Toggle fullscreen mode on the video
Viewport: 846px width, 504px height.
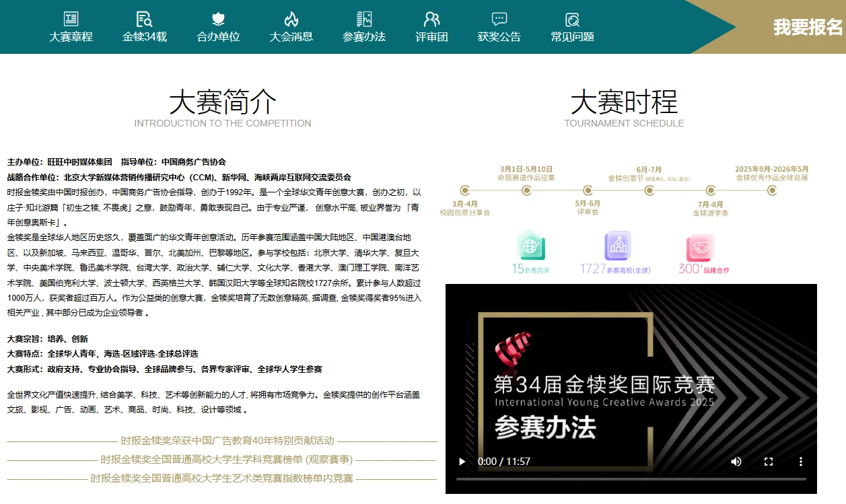pos(768,462)
